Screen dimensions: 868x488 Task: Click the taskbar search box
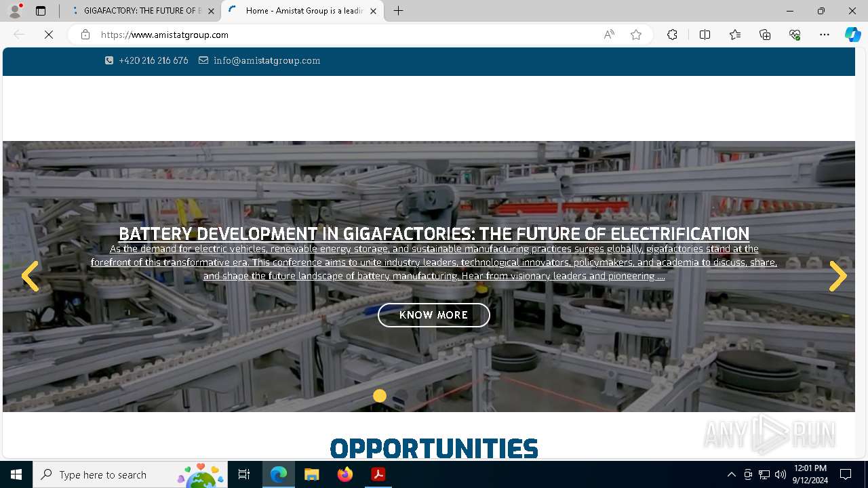130,474
